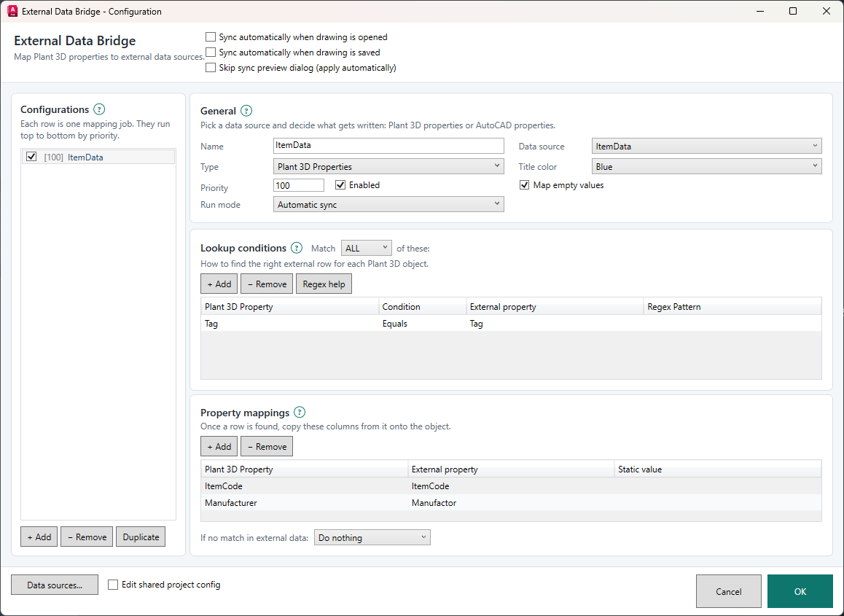This screenshot has height=616, width=844.
Task: Click the Cancel button
Action: pyautogui.click(x=728, y=591)
